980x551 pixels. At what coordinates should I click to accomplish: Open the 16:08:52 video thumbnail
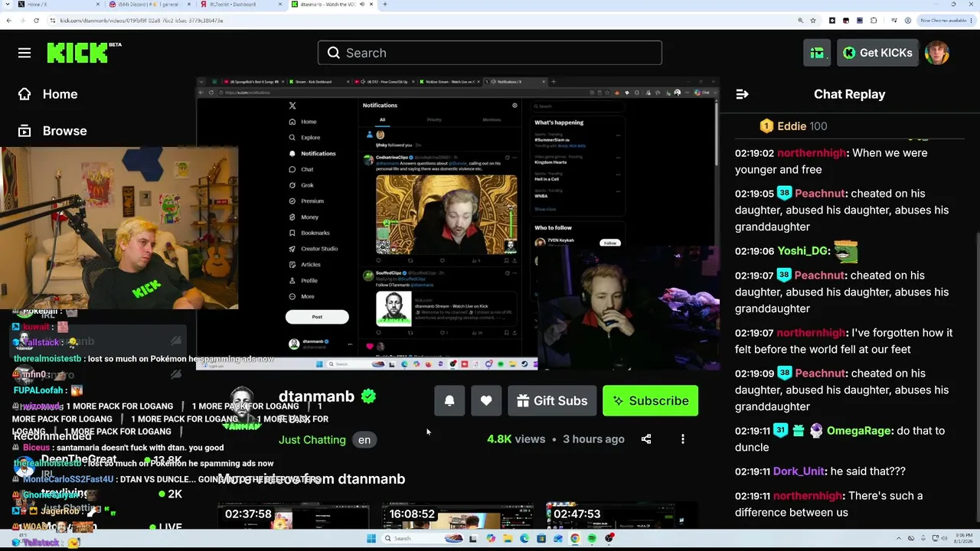click(458, 517)
